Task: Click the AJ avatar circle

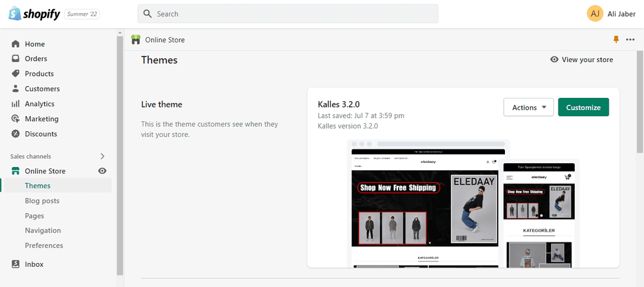Action: 595,14
